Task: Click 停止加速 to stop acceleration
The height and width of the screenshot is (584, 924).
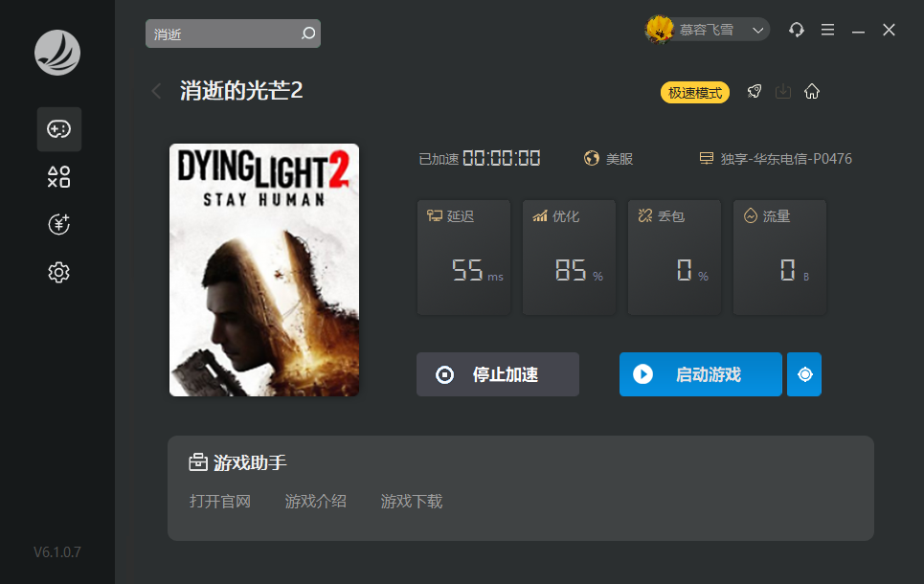Action: pyautogui.click(x=498, y=374)
